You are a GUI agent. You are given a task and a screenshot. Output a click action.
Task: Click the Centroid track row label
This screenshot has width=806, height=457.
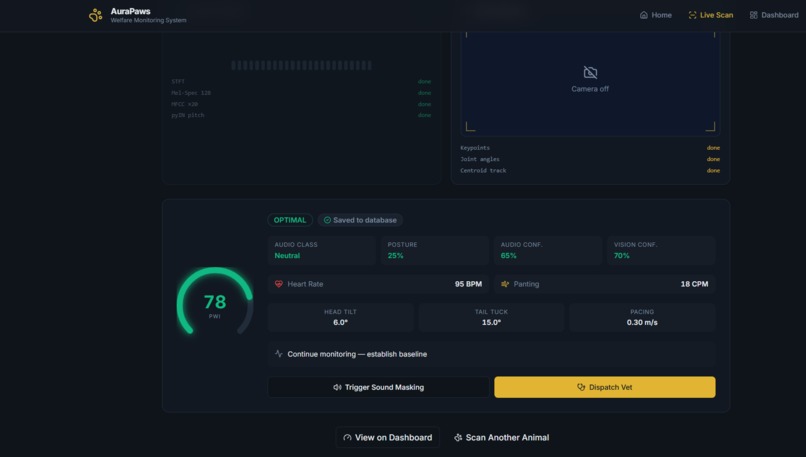click(483, 170)
